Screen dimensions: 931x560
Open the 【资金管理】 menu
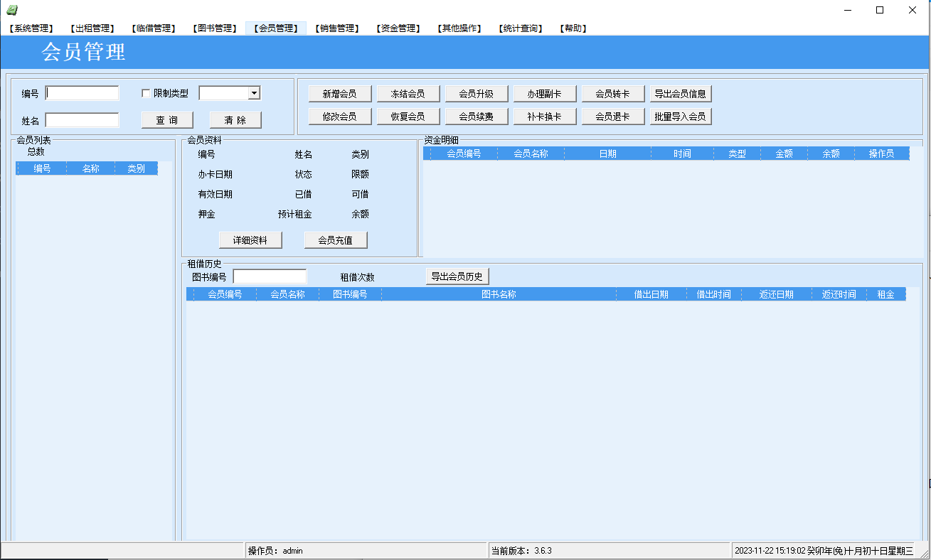tap(398, 28)
